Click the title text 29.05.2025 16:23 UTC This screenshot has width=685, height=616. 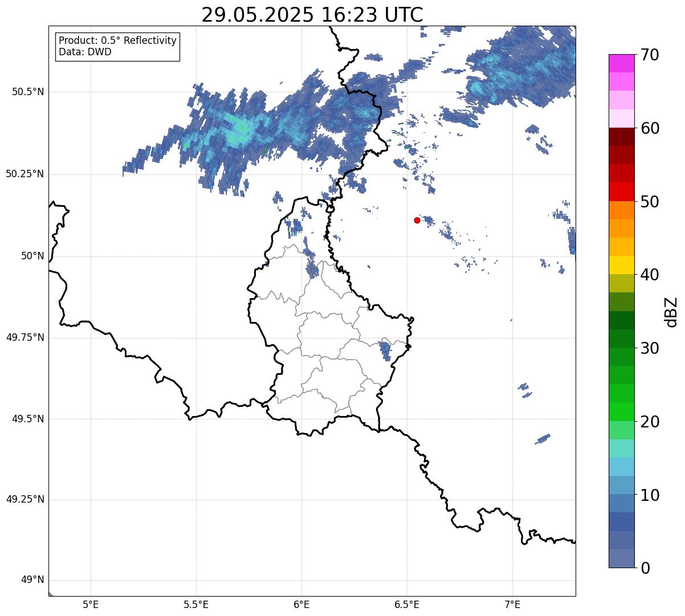pos(312,15)
